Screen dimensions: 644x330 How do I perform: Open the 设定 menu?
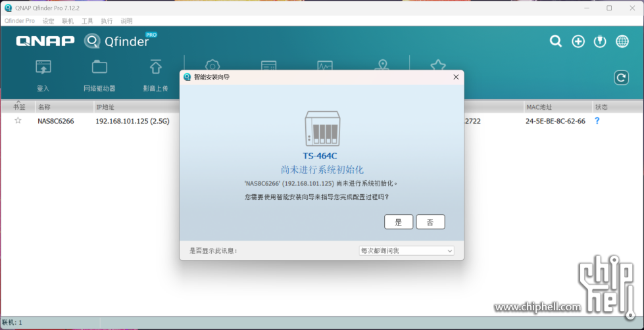pos(48,21)
